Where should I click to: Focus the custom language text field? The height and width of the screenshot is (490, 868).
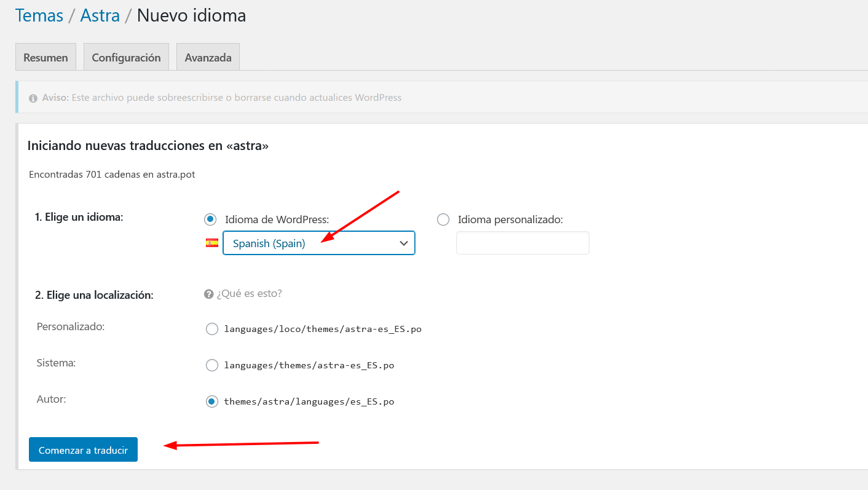(x=523, y=243)
